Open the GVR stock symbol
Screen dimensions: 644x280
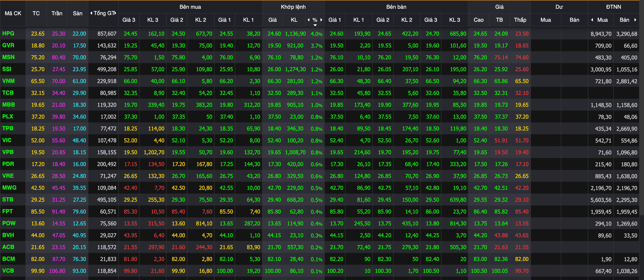[x=8, y=45]
